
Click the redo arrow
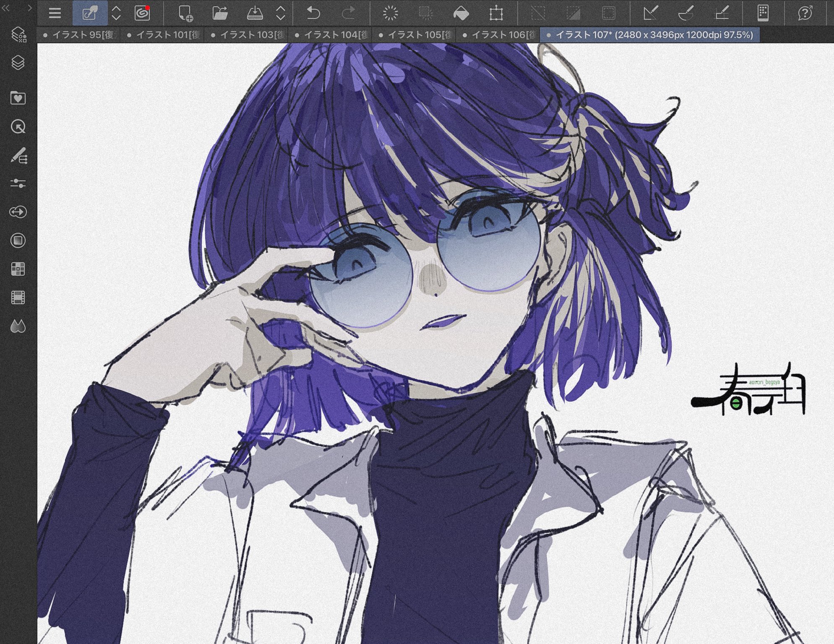[348, 13]
